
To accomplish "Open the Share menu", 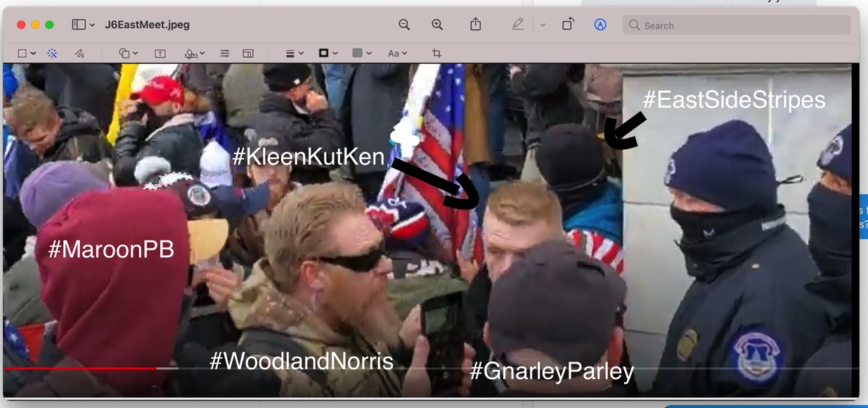I will 476,24.
